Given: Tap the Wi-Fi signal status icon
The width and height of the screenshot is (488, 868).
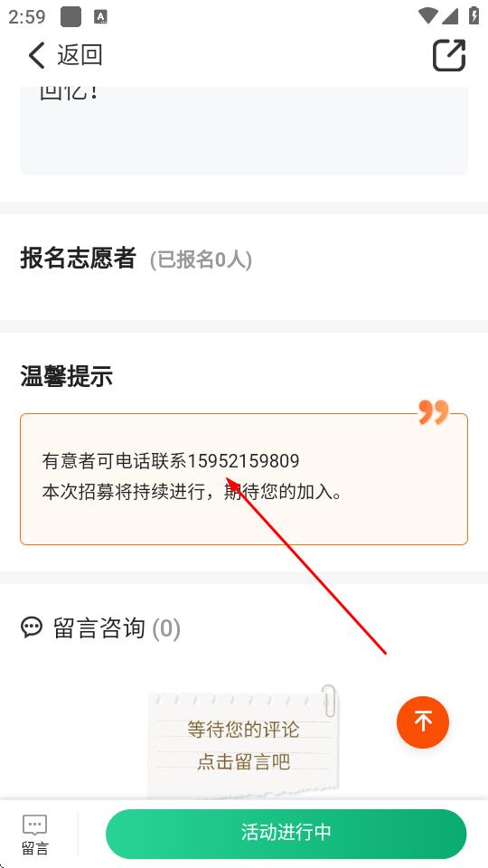Looking at the screenshot, I should pos(427,16).
